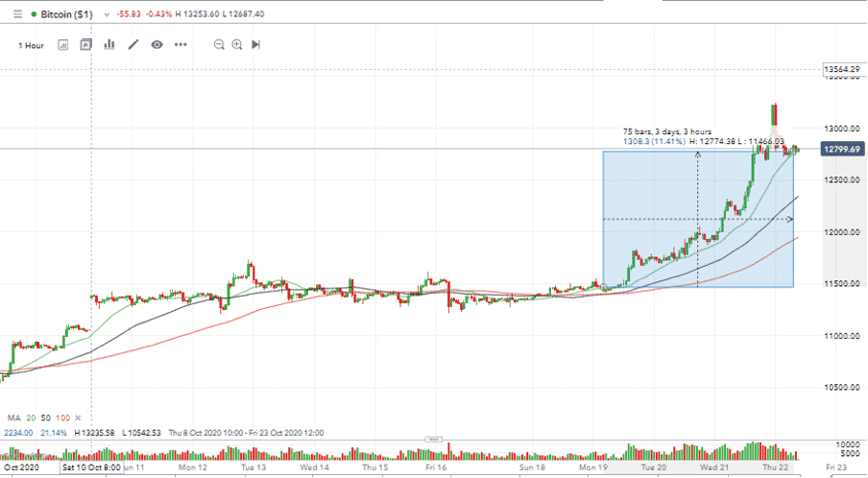
Task: Open the date range calendar icon
Action: (x=63, y=45)
